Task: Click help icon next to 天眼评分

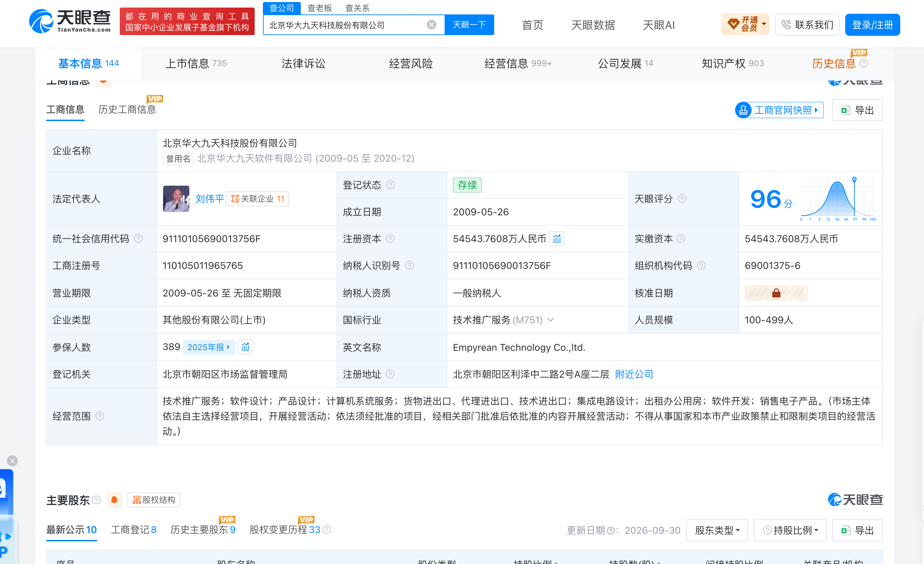Action: 682,199
